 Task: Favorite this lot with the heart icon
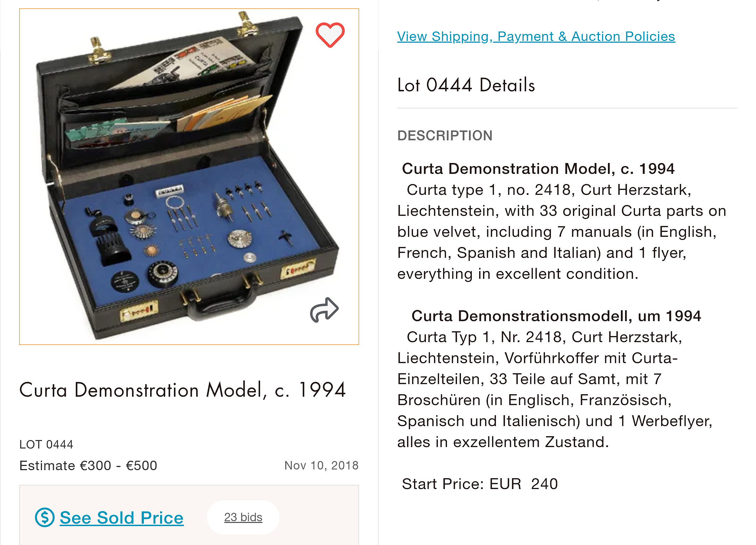(330, 35)
